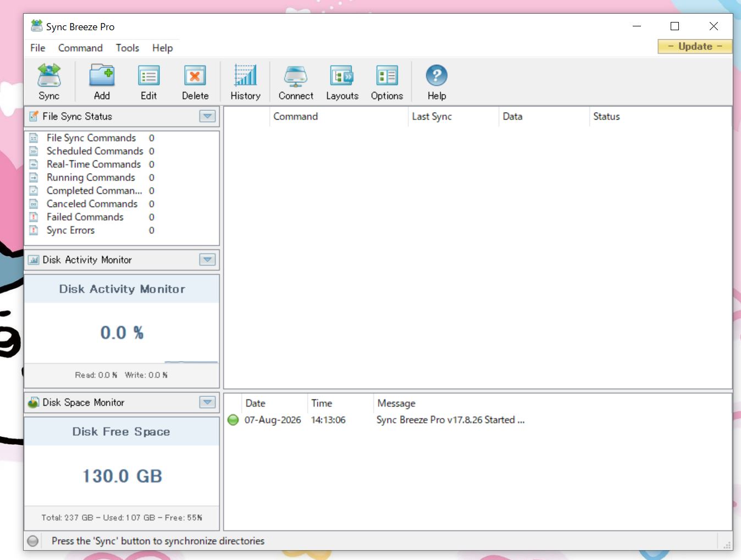Click the Sync Breeze Pro title icon
The width and height of the screenshot is (741, 560).
[37, 26]
